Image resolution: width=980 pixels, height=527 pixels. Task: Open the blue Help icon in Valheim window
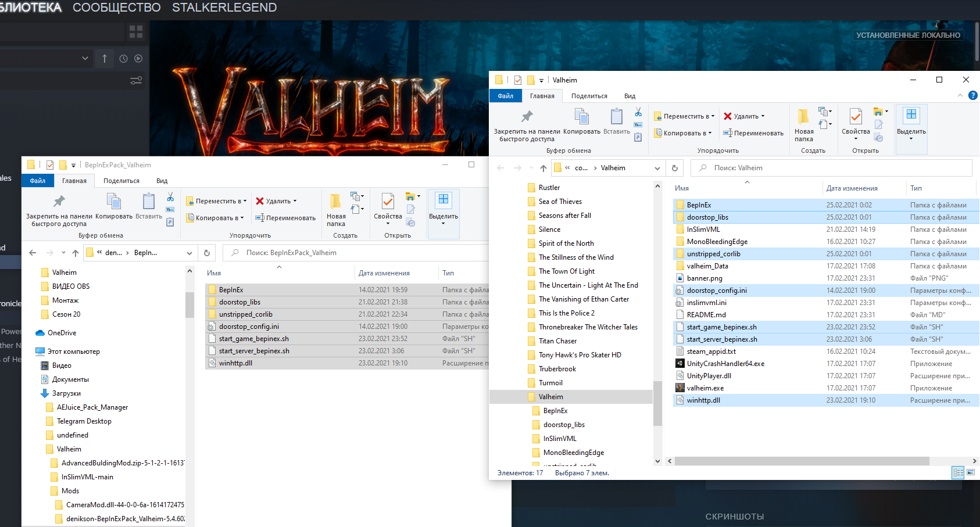[973, 95]
